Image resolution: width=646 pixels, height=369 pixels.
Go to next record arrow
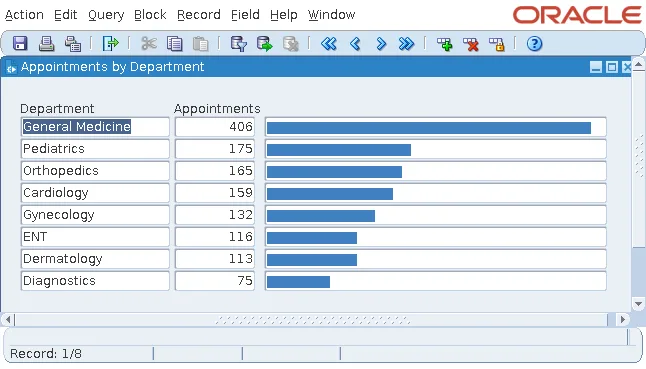381,43
